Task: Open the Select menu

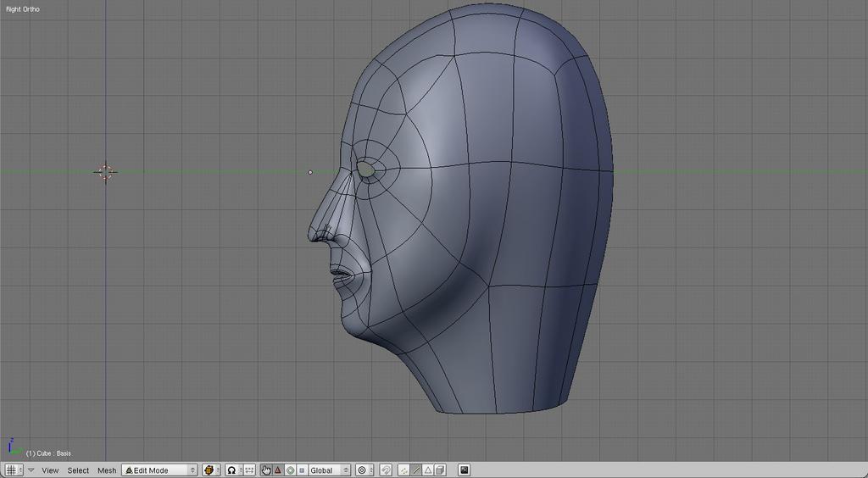Action: (78, 470)
